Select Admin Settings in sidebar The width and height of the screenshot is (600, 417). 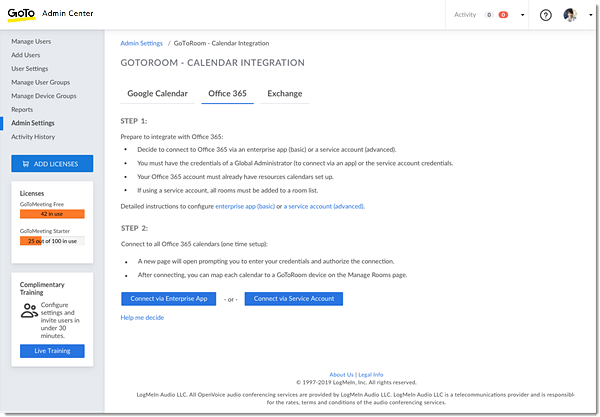33,123
